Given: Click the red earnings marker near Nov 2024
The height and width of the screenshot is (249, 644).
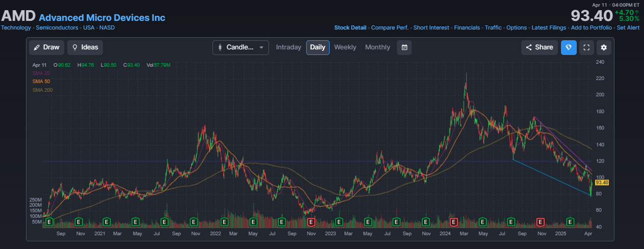Looking at the screenshot, I should (541, 222).
